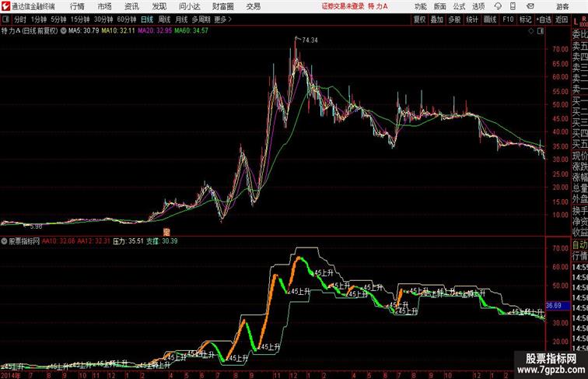Select the 月线 monthly period tab
Viewport: 588px width, 379px height.
pyautogui.click(x=181, y=19)
